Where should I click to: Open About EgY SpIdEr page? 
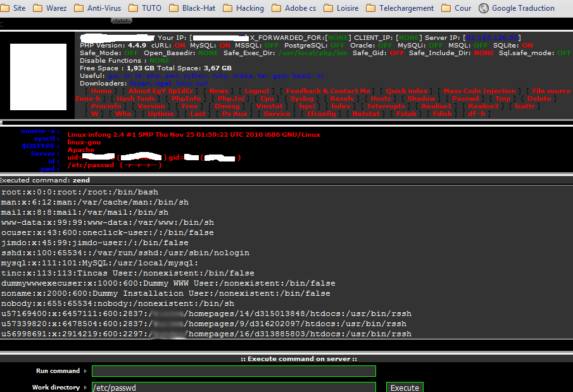160,91
